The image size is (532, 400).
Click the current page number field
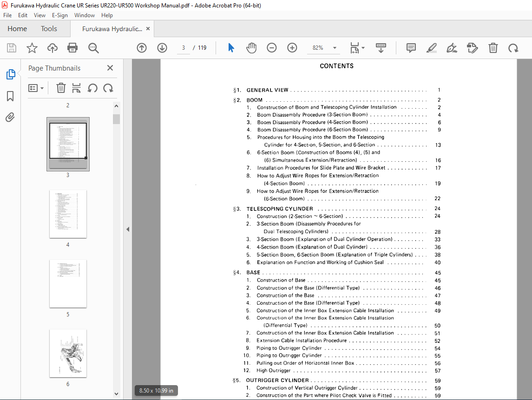[x=184, y=48]
